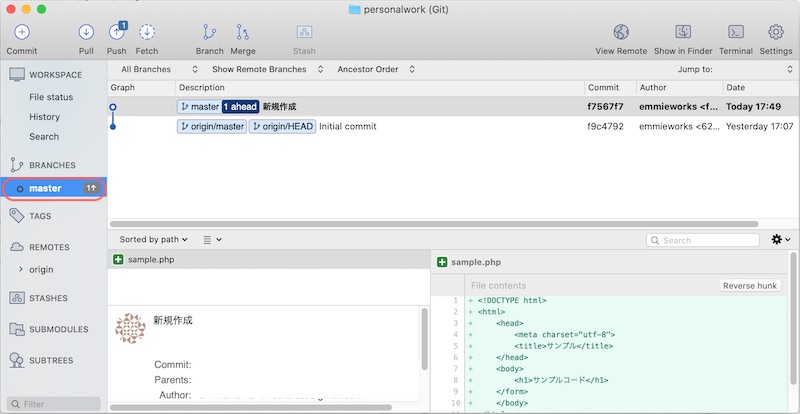800x414 pixels.
Task: Click Show in Finder icon
Action: (x=683, y=32)
